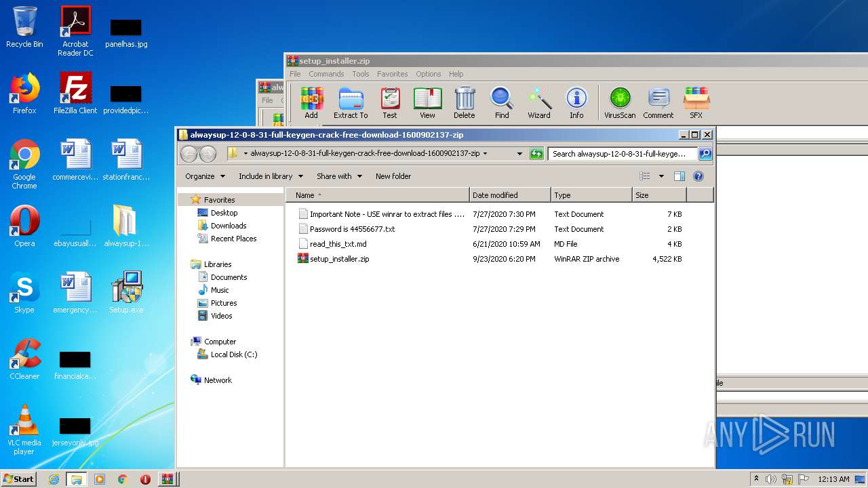Viewport: 868px width, 488px height.
Task: Click WinRAR Add archive icon
Action: [x=311, y=102]
